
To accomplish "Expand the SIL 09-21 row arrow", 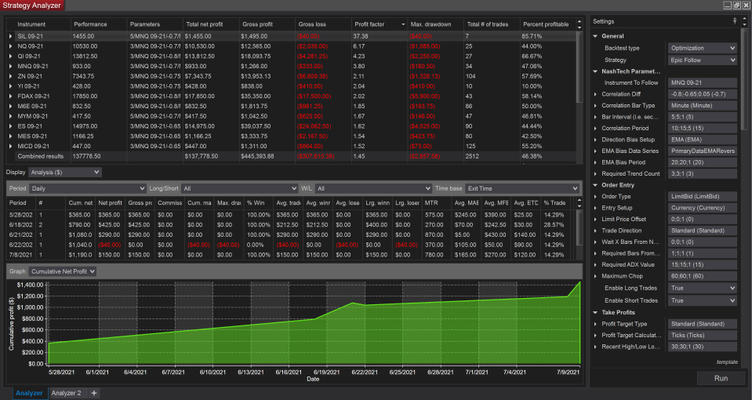I will pyautogui.click(x=11, y=35).
